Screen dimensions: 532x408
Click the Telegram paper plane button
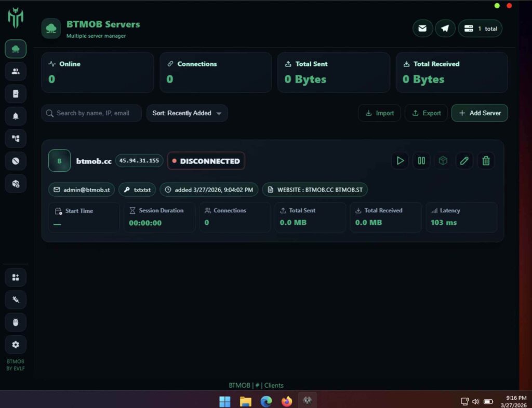(445, 29)
